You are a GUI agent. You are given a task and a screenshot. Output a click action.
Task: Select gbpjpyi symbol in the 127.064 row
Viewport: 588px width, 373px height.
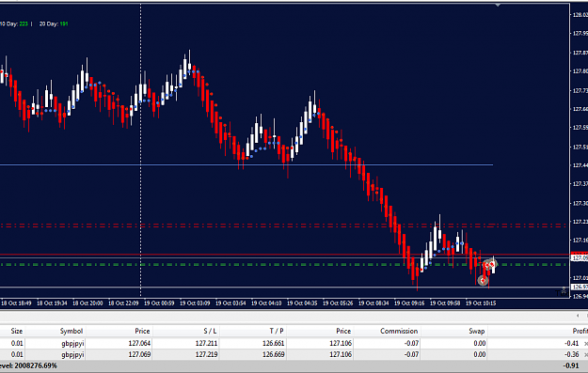tap(72, 344)
